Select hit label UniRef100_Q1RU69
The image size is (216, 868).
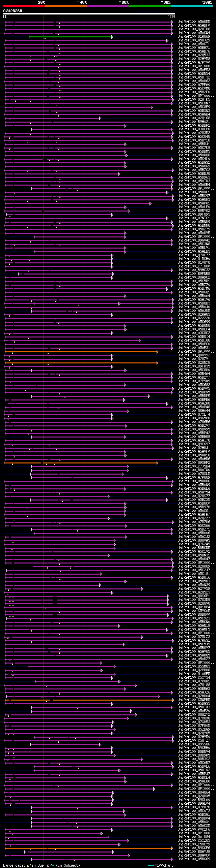194,37
